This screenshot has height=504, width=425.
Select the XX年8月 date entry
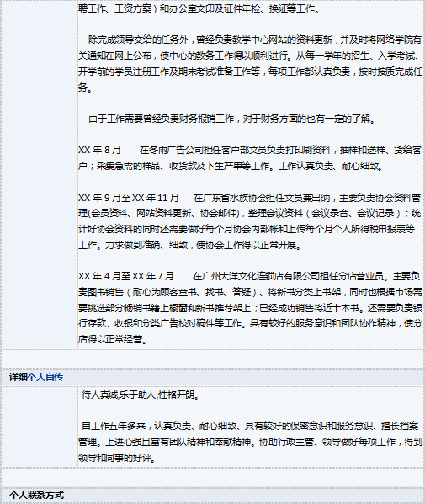pyautogui.click(x=99, y=150)
